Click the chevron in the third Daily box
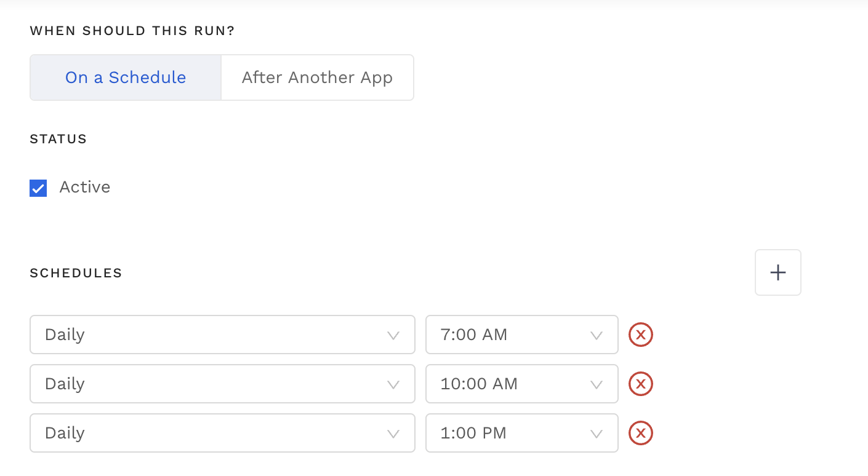Screen dimensions: 868x476 [x=393, y=434]
